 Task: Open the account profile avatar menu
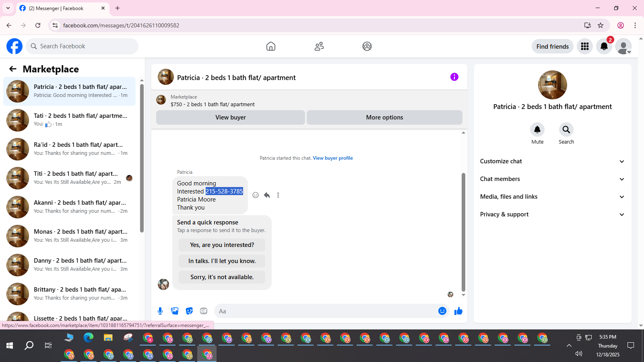click(623, 46)
